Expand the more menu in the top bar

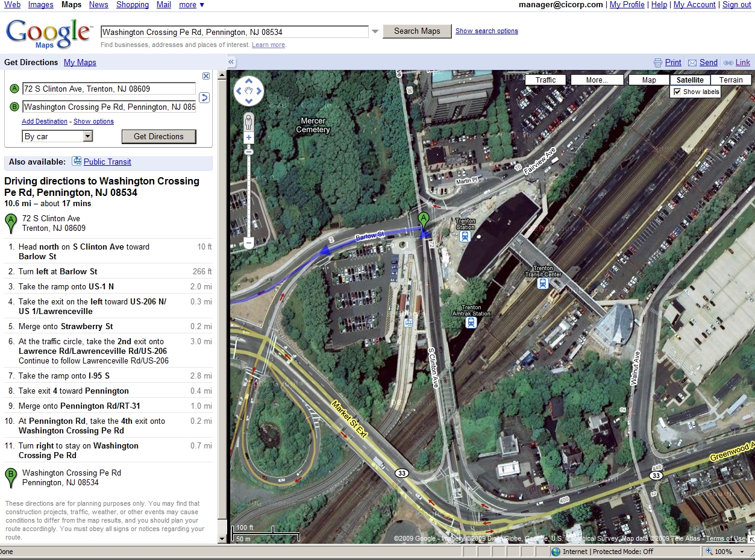[x=192, y=5]
